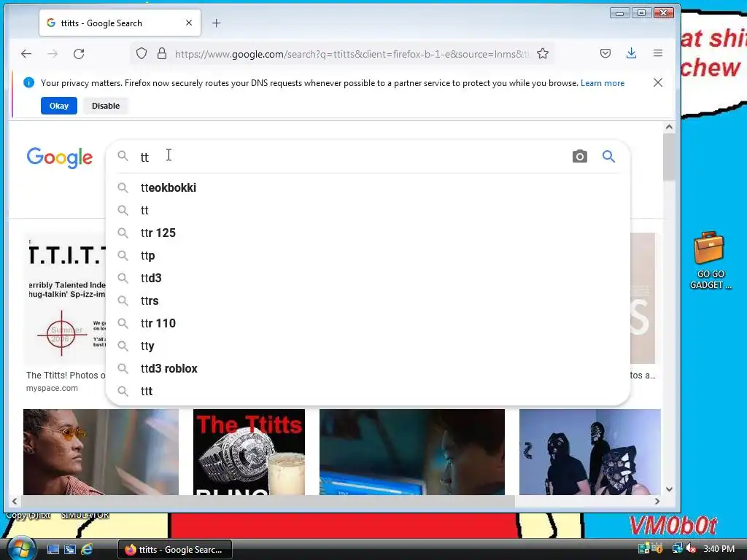Reload the page with the refresh icon

tap(79, 54)
